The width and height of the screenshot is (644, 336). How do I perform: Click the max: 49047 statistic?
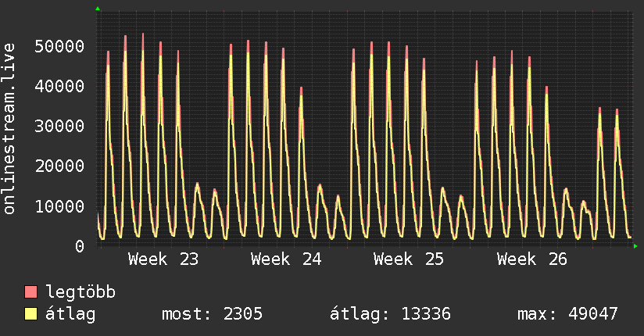pos(567,314)
